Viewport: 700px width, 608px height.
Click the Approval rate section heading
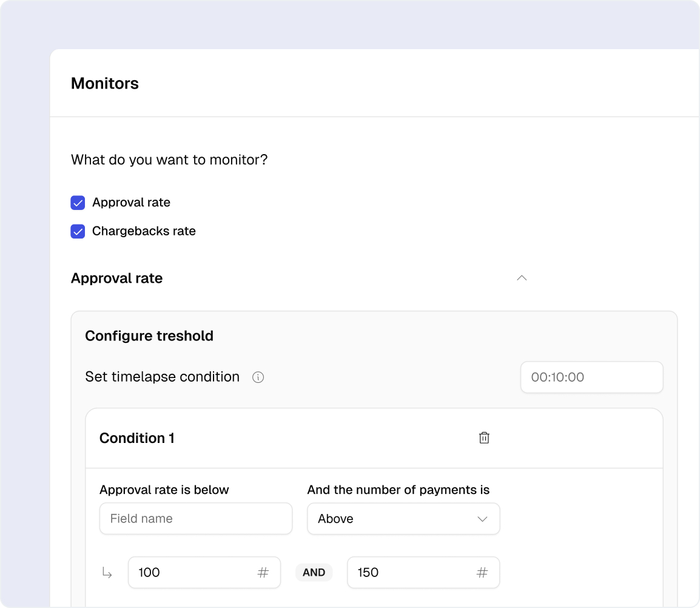117,279
